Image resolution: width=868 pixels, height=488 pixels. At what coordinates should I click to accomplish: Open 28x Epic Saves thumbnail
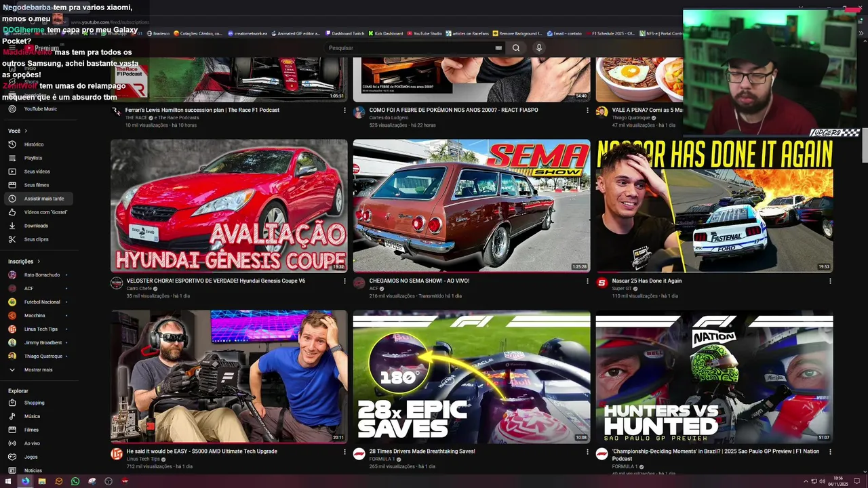pos(471,377)
